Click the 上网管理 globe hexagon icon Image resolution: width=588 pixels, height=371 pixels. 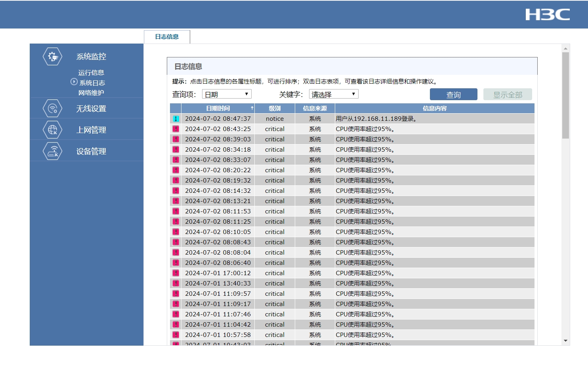pos(53,130)
